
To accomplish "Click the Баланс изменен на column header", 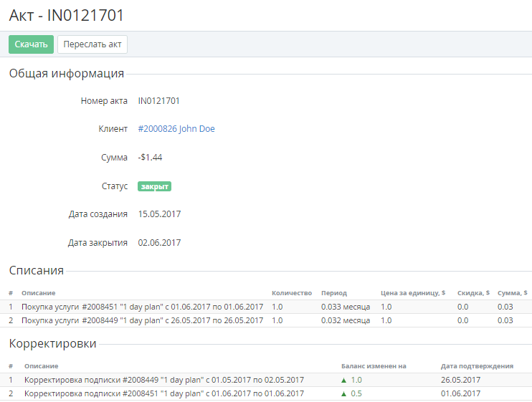I will point(374,366).
